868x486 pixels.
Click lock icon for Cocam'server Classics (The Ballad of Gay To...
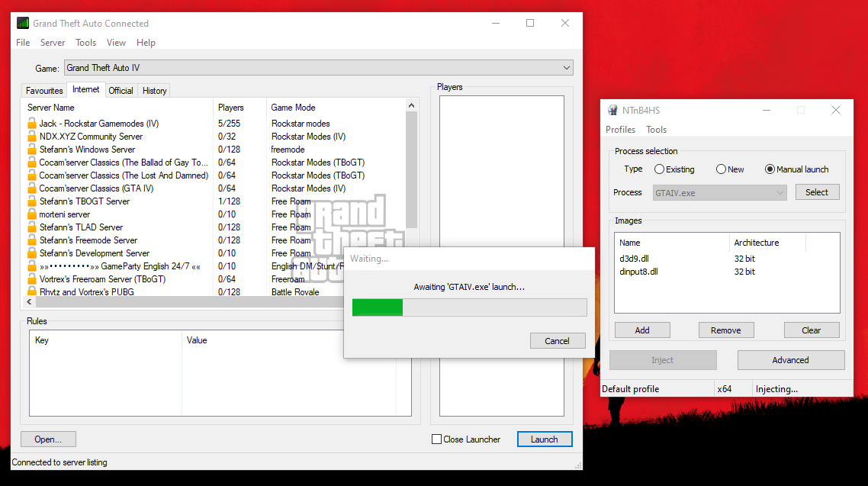pyautogui.click(x=32, y=163)
